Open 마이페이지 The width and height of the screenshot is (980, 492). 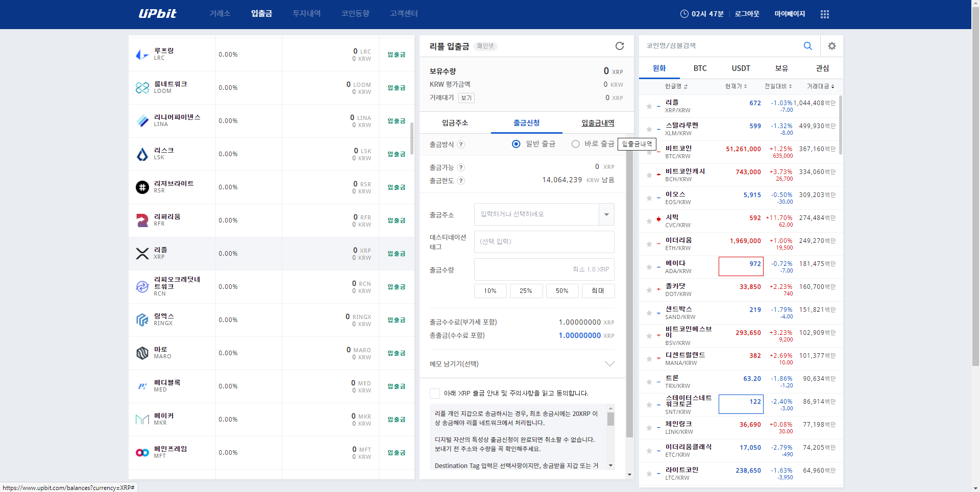[790, 14]
